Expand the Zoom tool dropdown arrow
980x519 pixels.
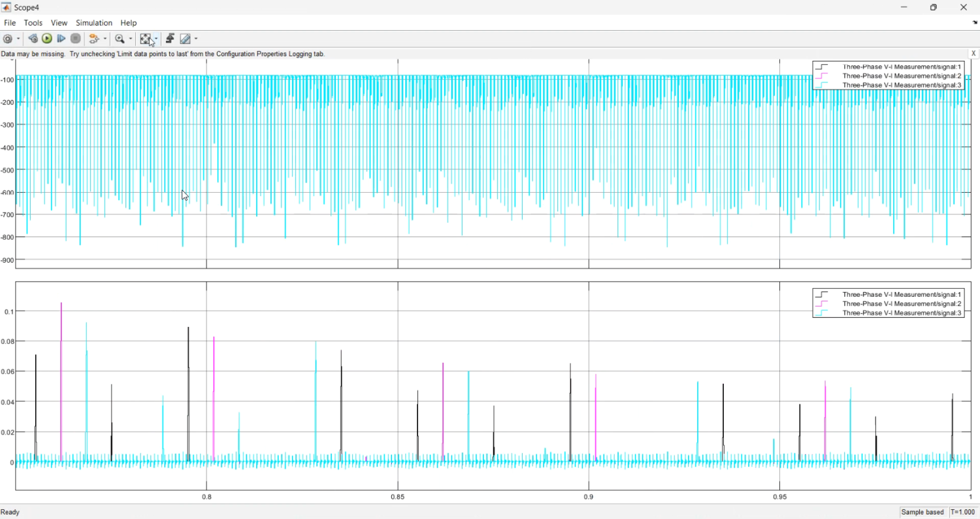pyautogui.click(x=131, y=39)
